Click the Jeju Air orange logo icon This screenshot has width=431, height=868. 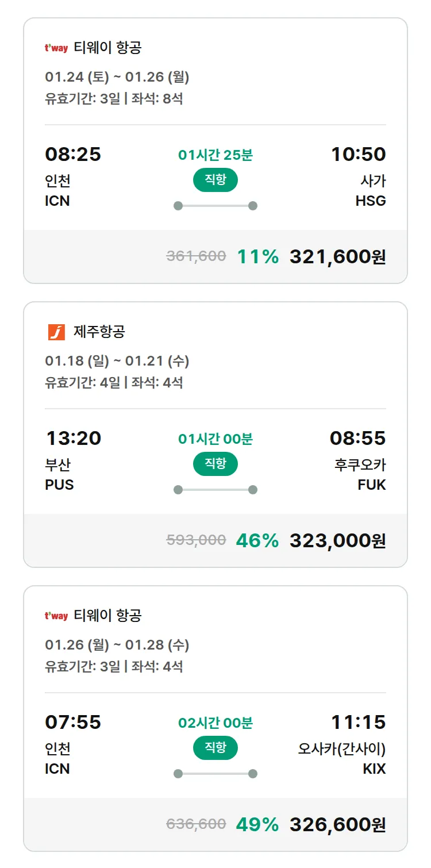[x=56, y=332]
